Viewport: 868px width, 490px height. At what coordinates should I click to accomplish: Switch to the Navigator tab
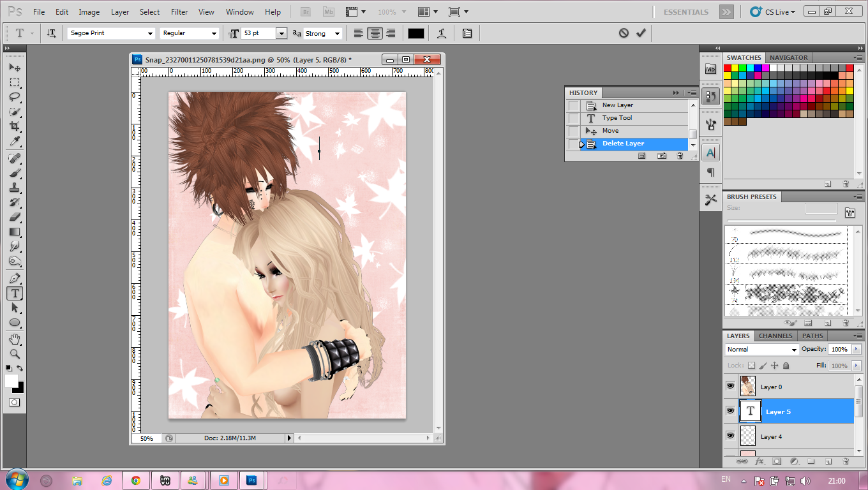[x=789, y=57]
